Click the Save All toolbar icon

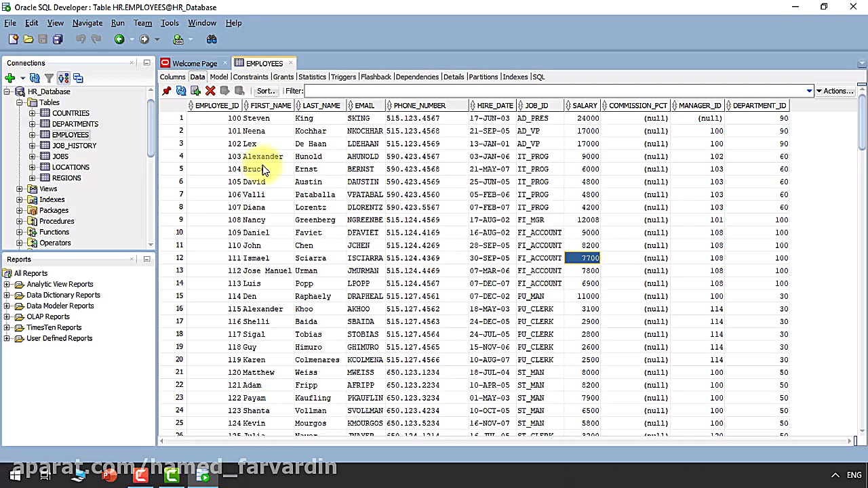(58, 39)
